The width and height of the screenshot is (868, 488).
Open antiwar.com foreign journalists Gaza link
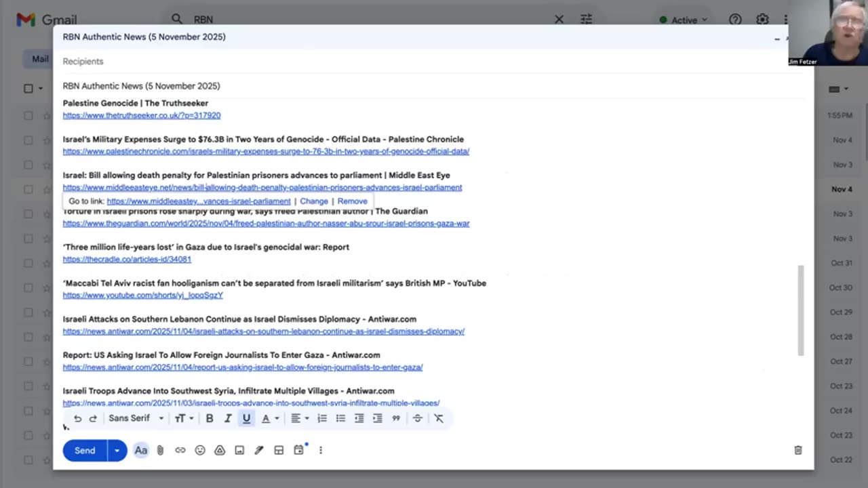tap(243, 367)
